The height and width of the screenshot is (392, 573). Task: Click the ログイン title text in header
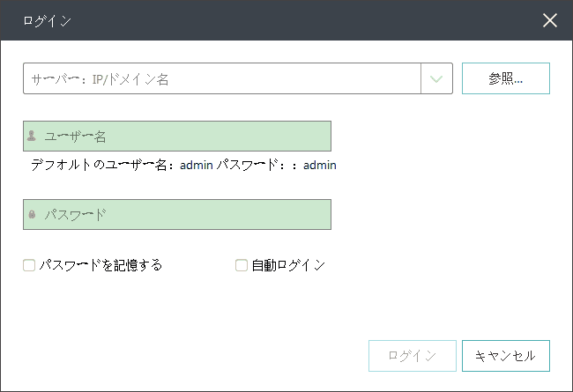(x=47, y=21)
